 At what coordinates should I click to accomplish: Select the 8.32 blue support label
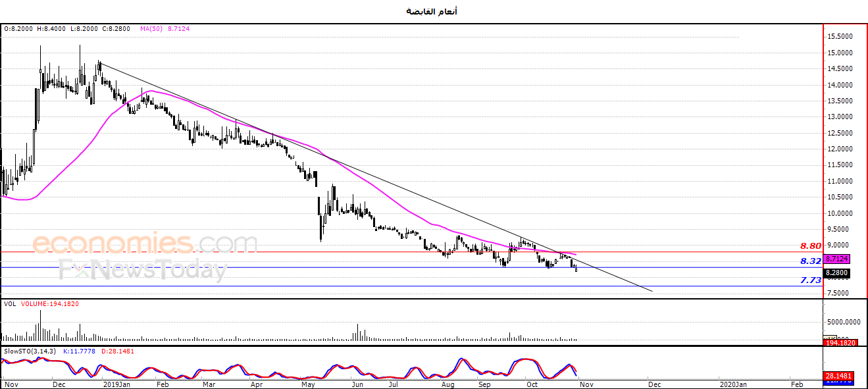810,261
